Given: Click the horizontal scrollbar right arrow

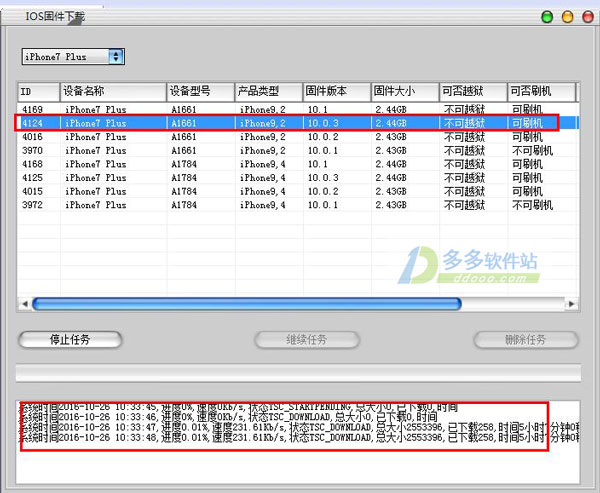Looking at the screenshot, I should [x=572, y=304].
